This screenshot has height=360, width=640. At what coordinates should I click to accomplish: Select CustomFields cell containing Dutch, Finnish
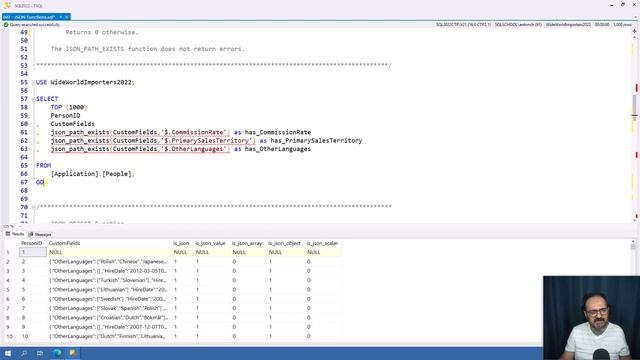coord(109,336)
